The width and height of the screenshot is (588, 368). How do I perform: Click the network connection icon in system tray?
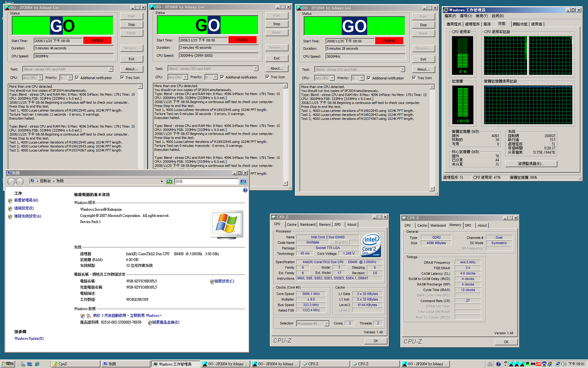click(x=558, y=364)
